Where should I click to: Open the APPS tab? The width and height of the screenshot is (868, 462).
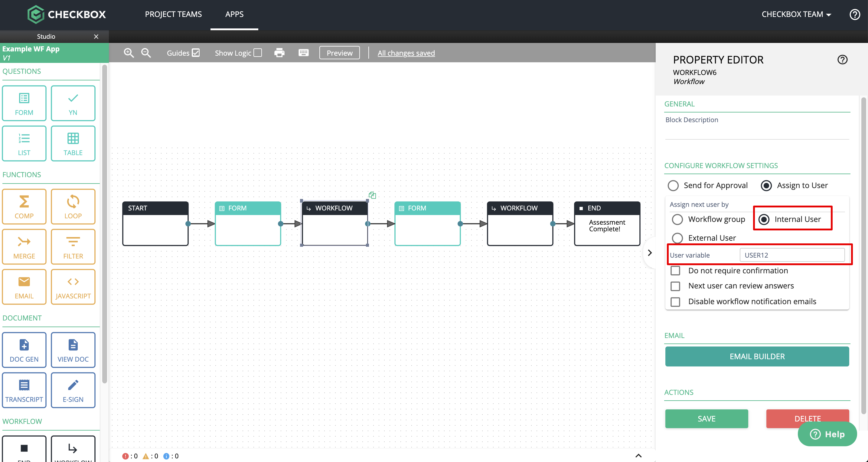pos(234,15)
